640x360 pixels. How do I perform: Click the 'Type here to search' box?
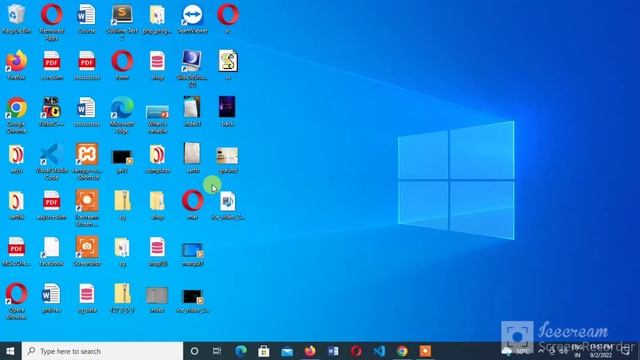point(102,351)
